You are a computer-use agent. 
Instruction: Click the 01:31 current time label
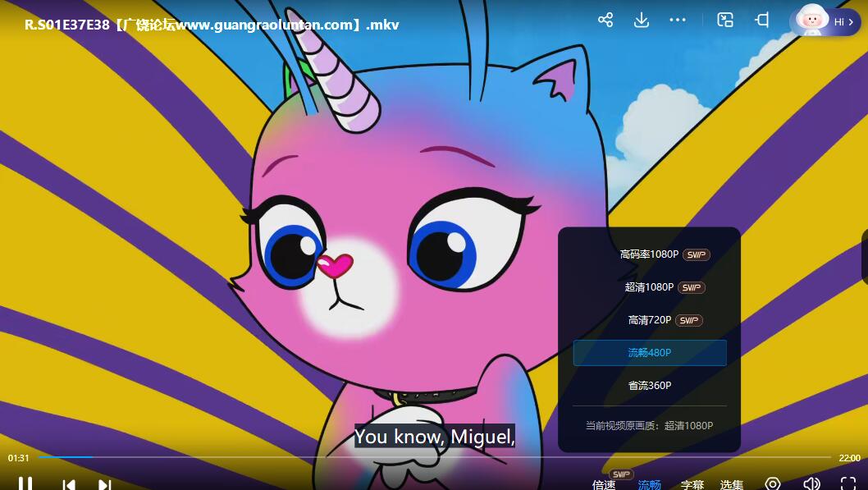pyautogui.click(x=18, y=458)
